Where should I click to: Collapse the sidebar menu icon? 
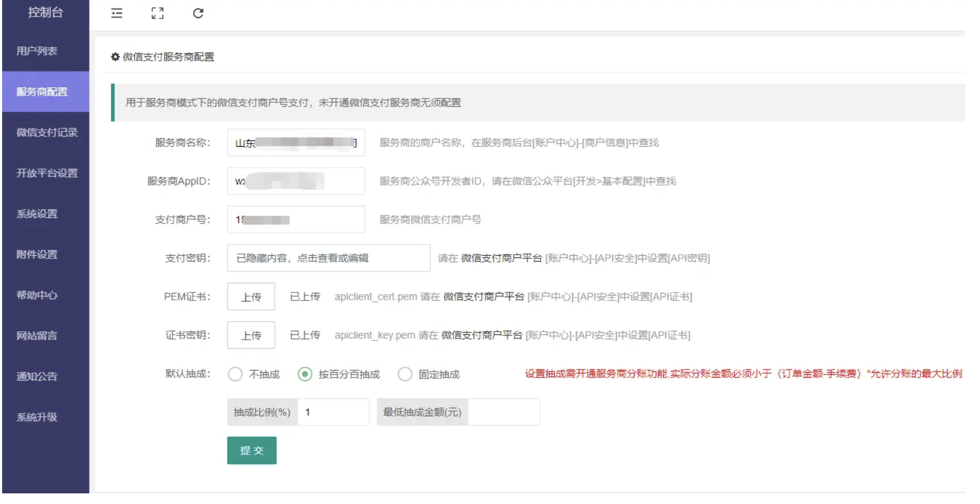pos(116,13)
